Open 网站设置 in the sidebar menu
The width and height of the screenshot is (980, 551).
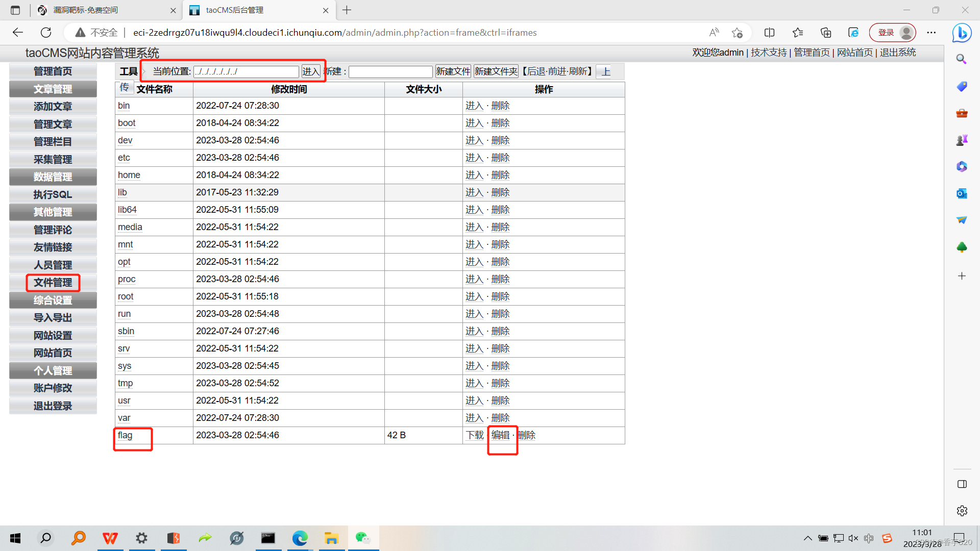click(x=53, y=335)
